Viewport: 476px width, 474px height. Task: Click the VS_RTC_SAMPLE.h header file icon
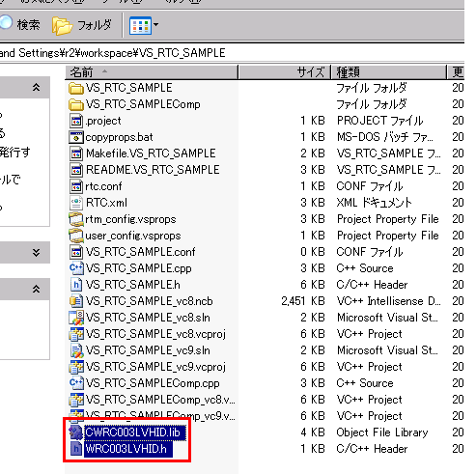76,285
